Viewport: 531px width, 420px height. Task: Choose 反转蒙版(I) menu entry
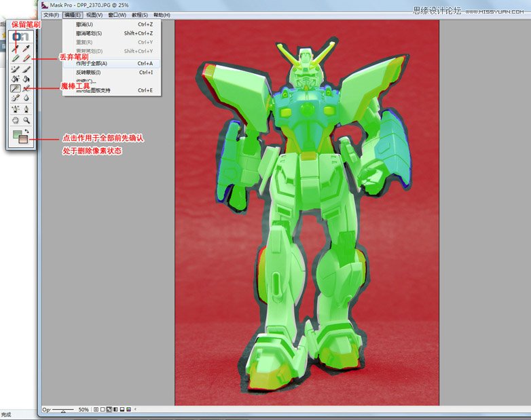pyautogui.click(x=88, y=72)
